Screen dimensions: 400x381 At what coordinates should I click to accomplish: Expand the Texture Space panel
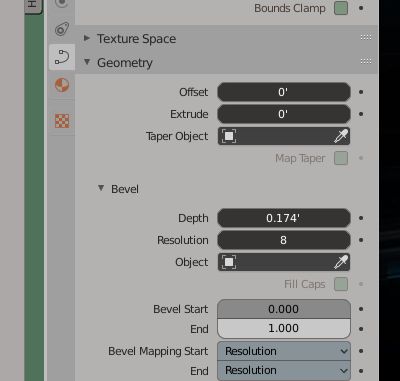click(x=87, y=38)
